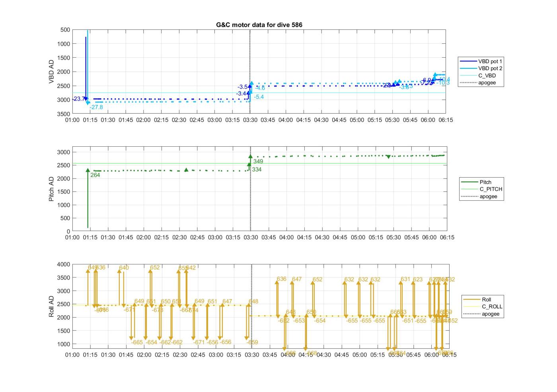
Task: Click the '349' pitch data label
Action: tap(258, 161)
